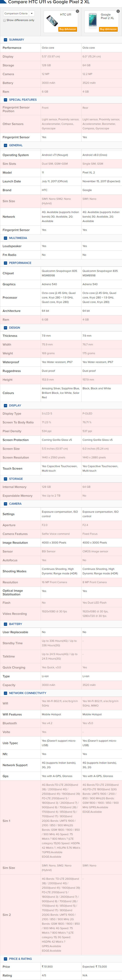Remove Google Pixel 2 XL from comparison
Viewport: 122px width, 980px height.
(118, 12)
